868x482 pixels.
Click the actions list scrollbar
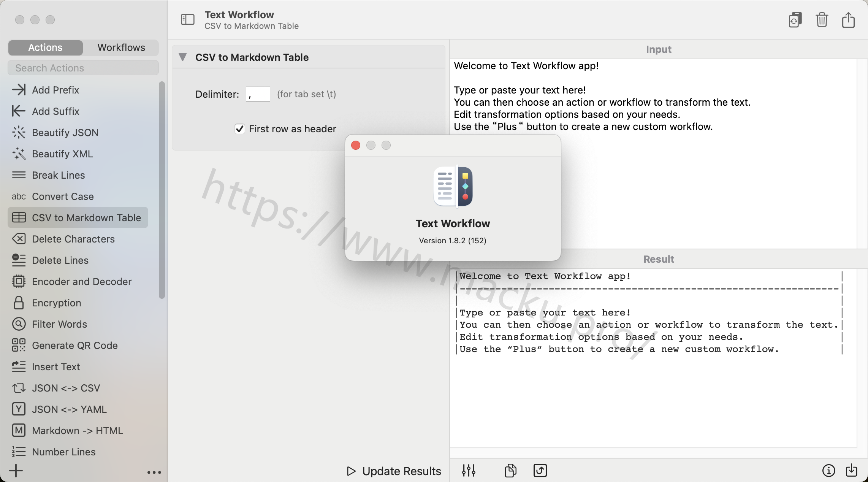[x=162, y=190]
